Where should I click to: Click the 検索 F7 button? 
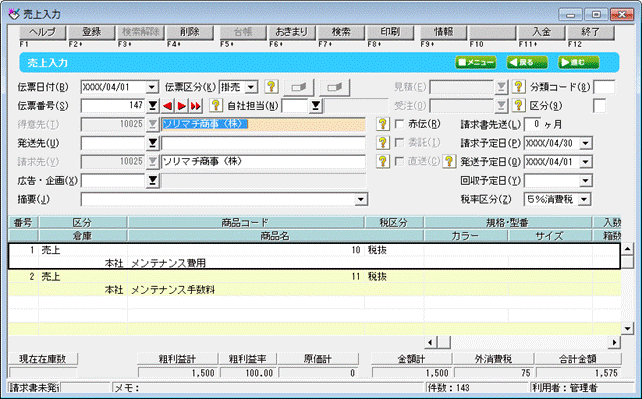(341, 32)
